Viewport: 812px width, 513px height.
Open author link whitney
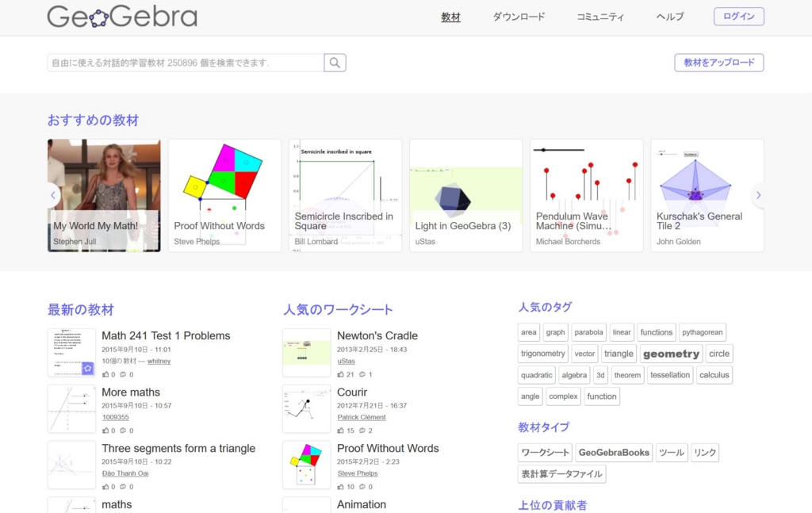click(x=159, y=361)
